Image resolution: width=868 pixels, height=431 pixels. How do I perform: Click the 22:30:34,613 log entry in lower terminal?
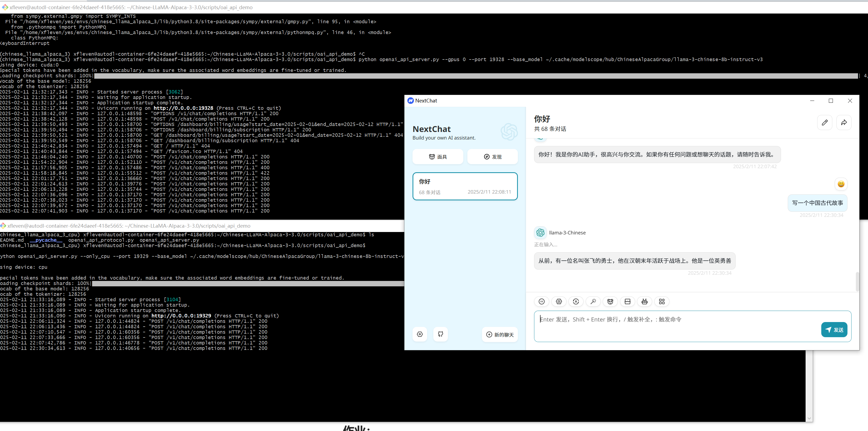tap(134, 348)
